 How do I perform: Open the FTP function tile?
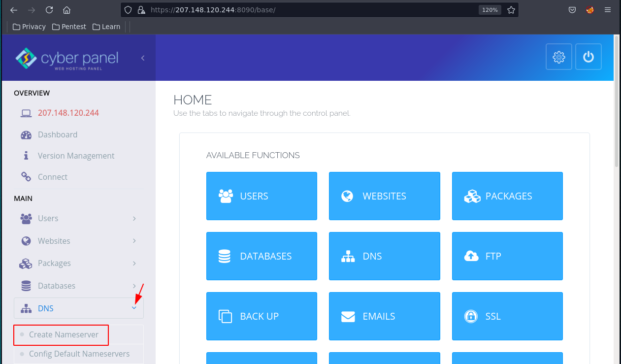pyautogui.click(x=507, y=256)
